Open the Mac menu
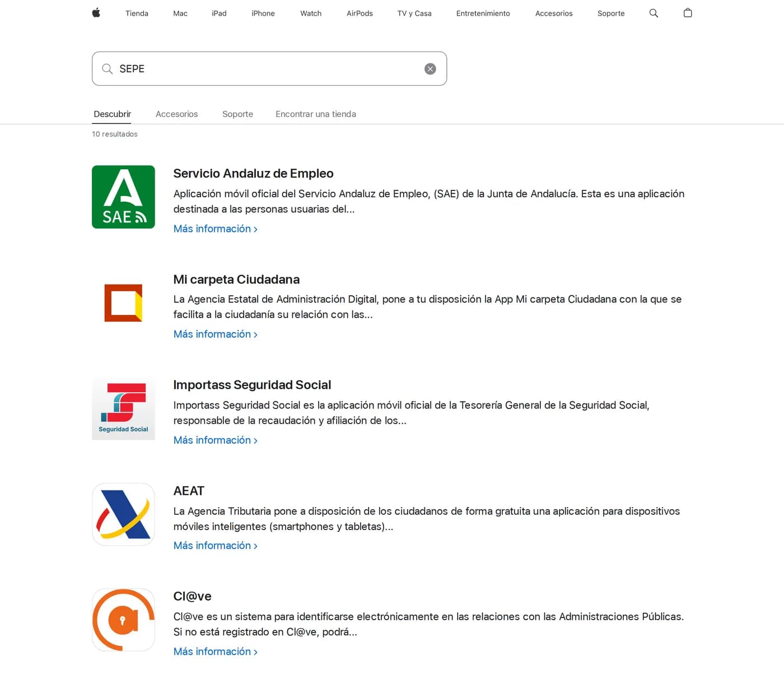This screenshot has width=784, height=674. tap(180, 13)
